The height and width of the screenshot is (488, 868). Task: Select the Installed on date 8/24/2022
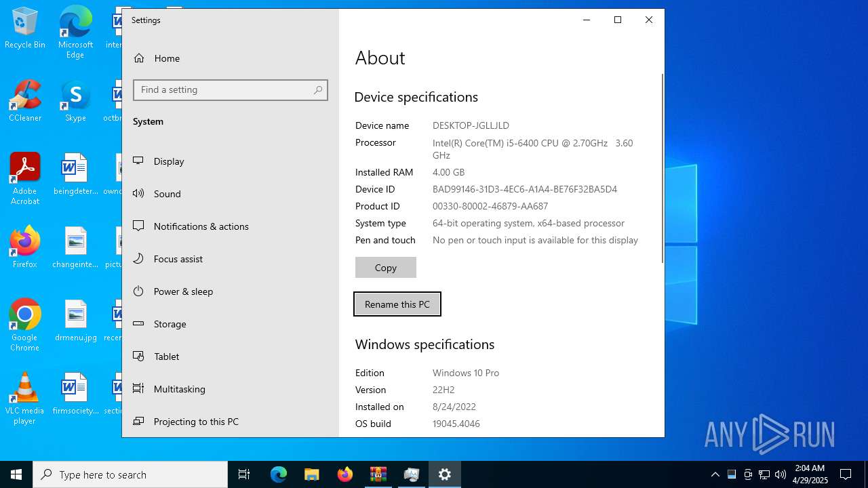(454, 407)
